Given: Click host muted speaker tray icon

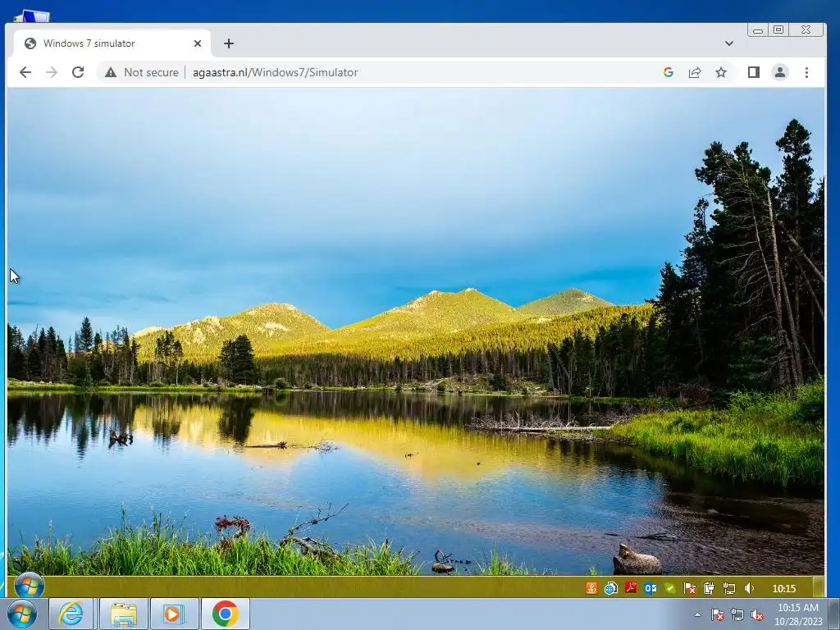Looking at the screenshot, I should pos(757,614).
